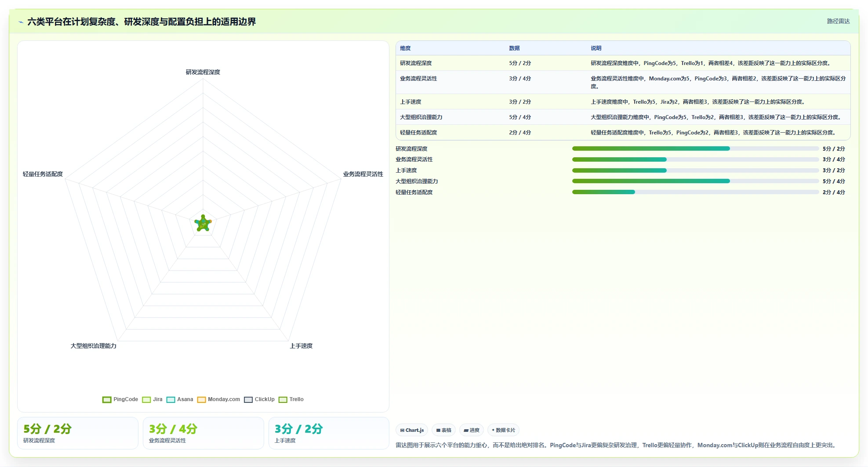Toggle Monday.com legend box
868x467 pixels.
pos(201,400)
